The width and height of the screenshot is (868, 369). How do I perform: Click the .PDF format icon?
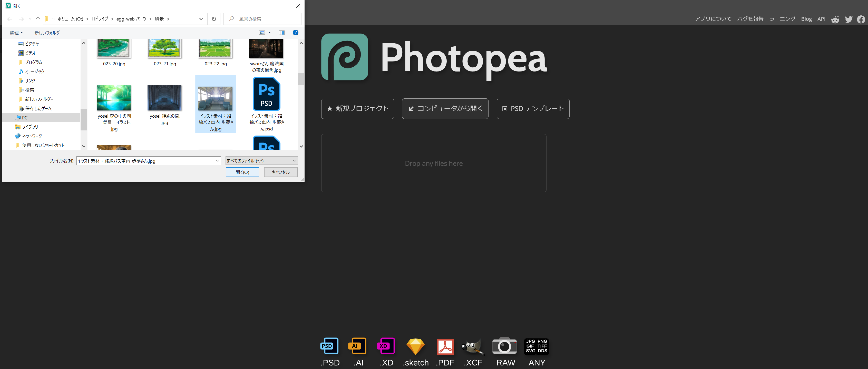point(445,347)
